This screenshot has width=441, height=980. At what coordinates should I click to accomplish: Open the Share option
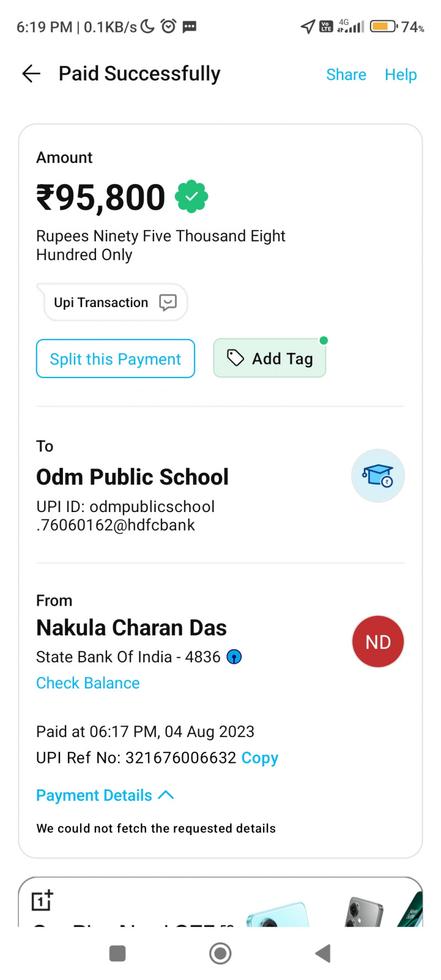346,74
